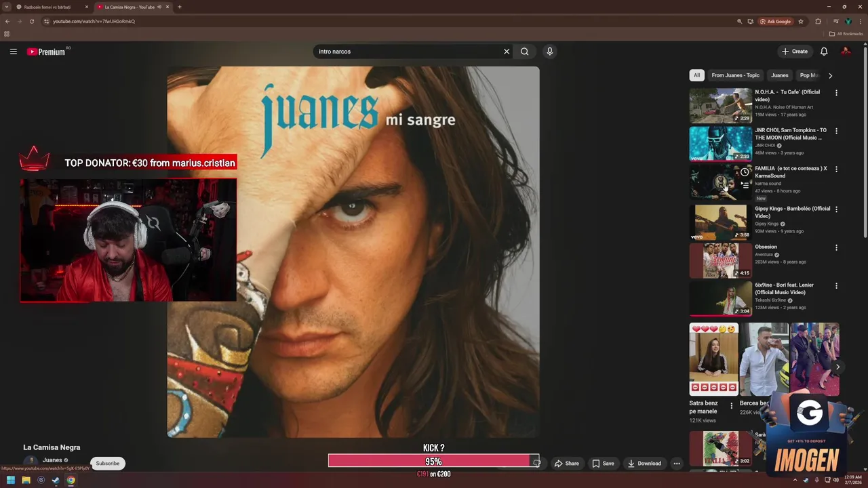
Task: Go to YouTube Premium home logo
Action: [46, 52]
